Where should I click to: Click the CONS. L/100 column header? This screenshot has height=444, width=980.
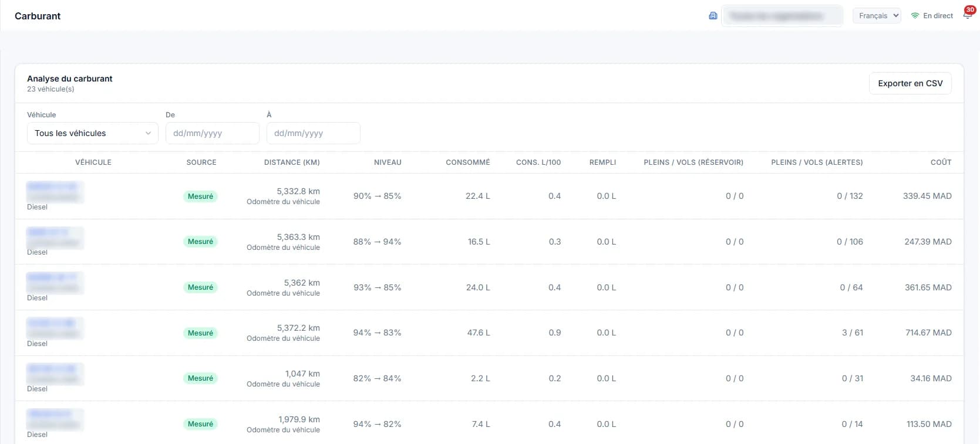[538, 162]
